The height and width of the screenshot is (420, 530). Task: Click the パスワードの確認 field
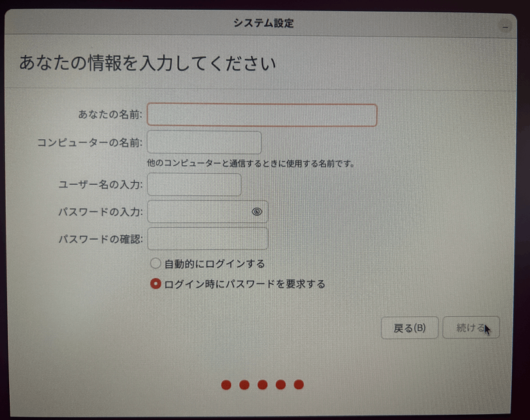(208, 238)
